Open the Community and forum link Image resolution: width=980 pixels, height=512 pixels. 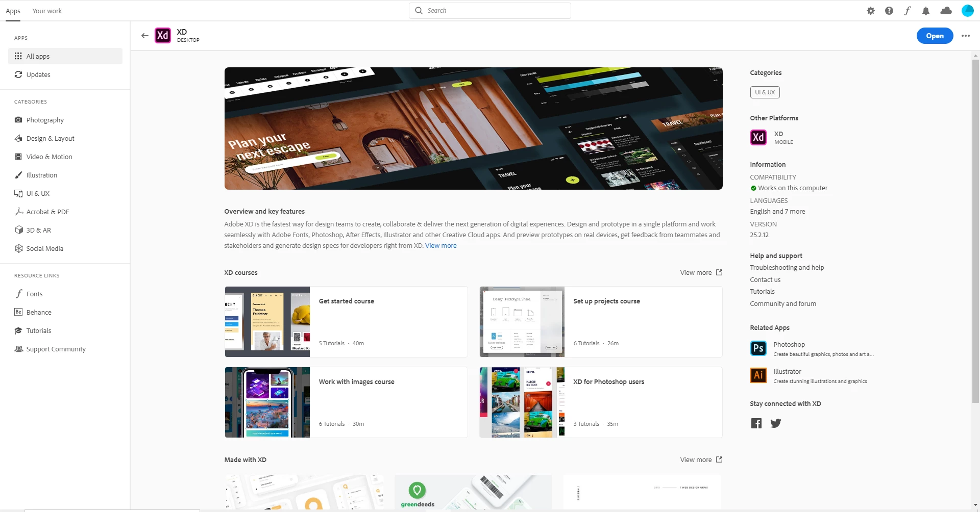click(x=783, y=304)
